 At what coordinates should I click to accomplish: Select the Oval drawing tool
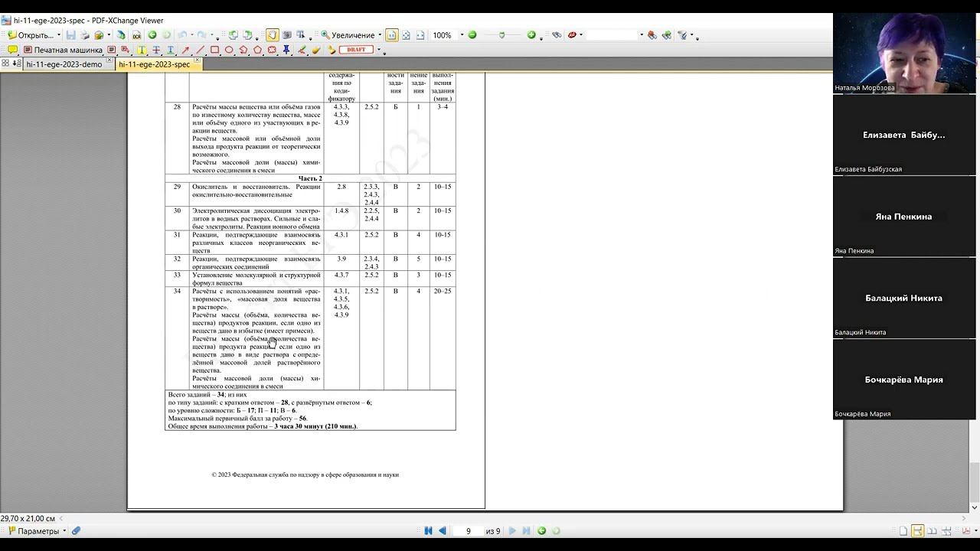pyautogui.click(x=229, y=50)
